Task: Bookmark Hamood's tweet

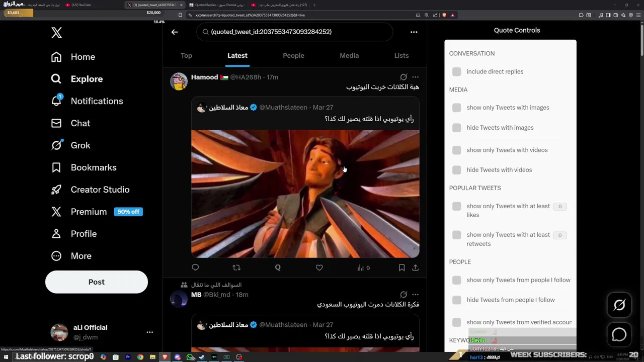Action: (401, 268)
